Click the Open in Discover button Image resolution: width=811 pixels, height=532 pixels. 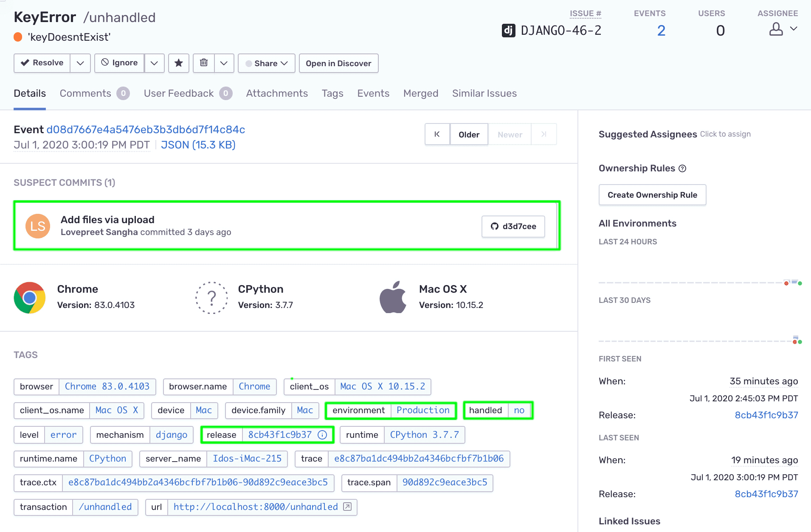click(338, 63)
